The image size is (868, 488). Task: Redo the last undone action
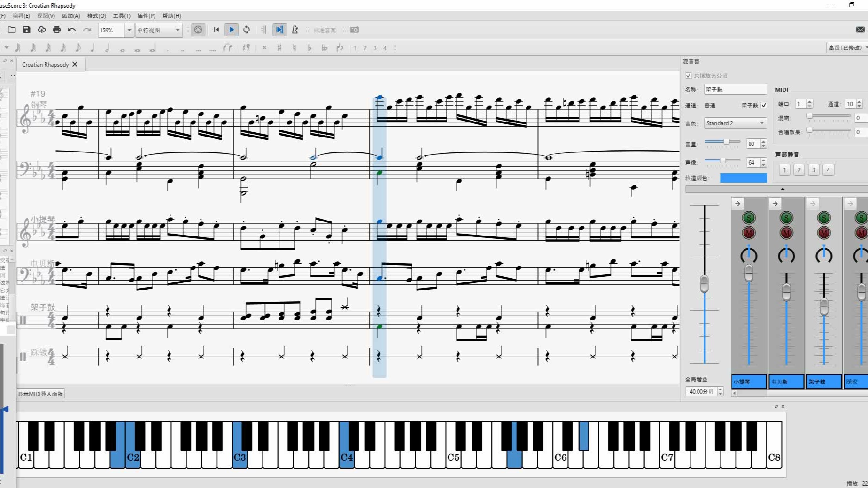(x=87, y=30)
